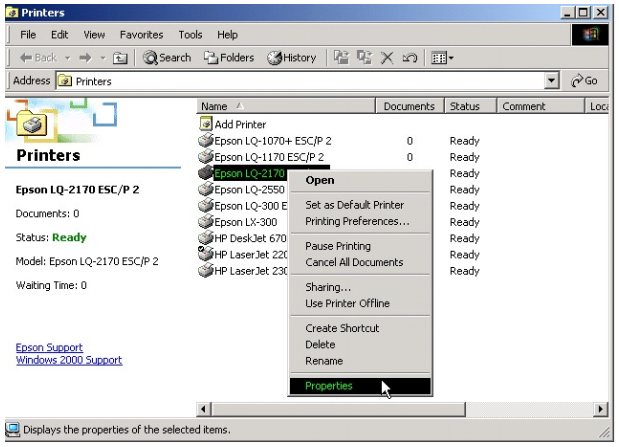The image size is (619, 447).
Task: Toggle Use Printer Offline option
Action: [347, 303]
